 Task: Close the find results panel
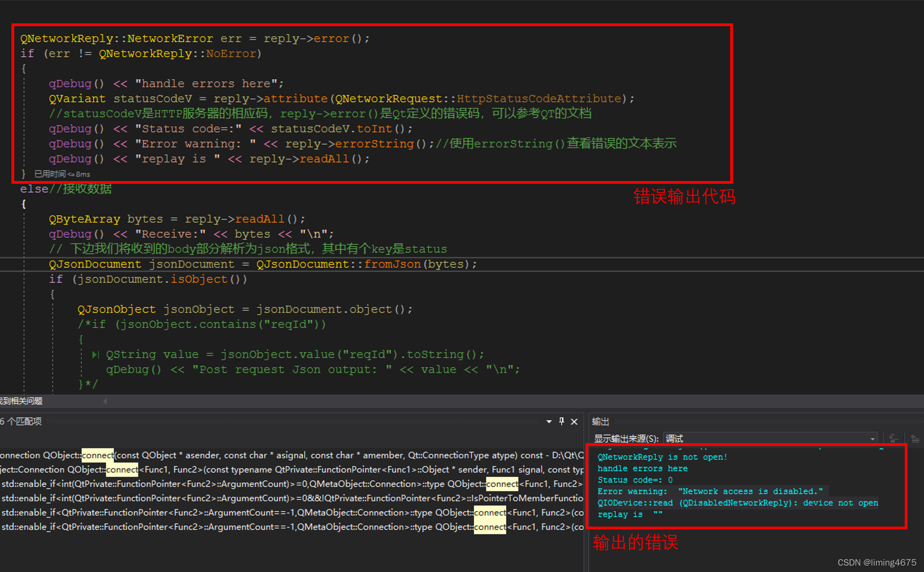[574, 421]
